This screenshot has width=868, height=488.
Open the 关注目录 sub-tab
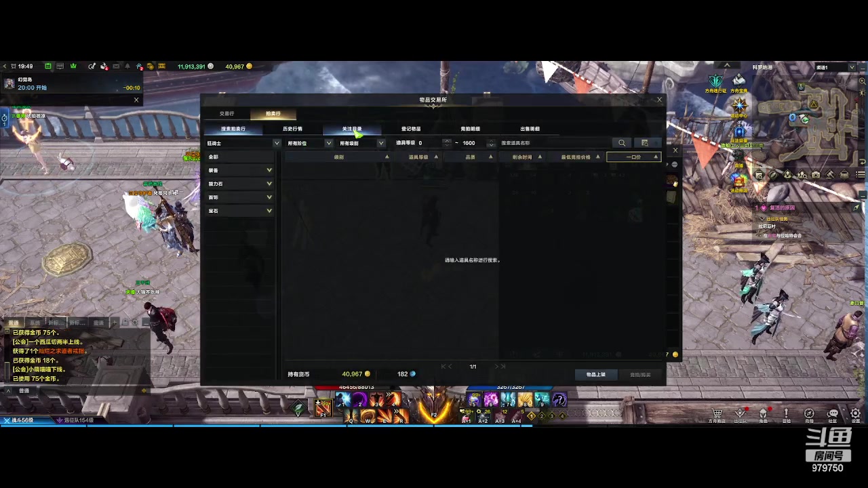coord(352,129)
